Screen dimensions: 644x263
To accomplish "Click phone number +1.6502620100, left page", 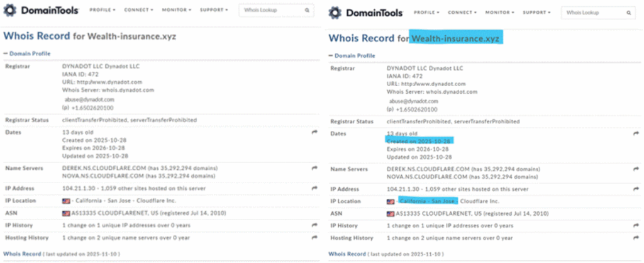I will [x=92, y=108].
